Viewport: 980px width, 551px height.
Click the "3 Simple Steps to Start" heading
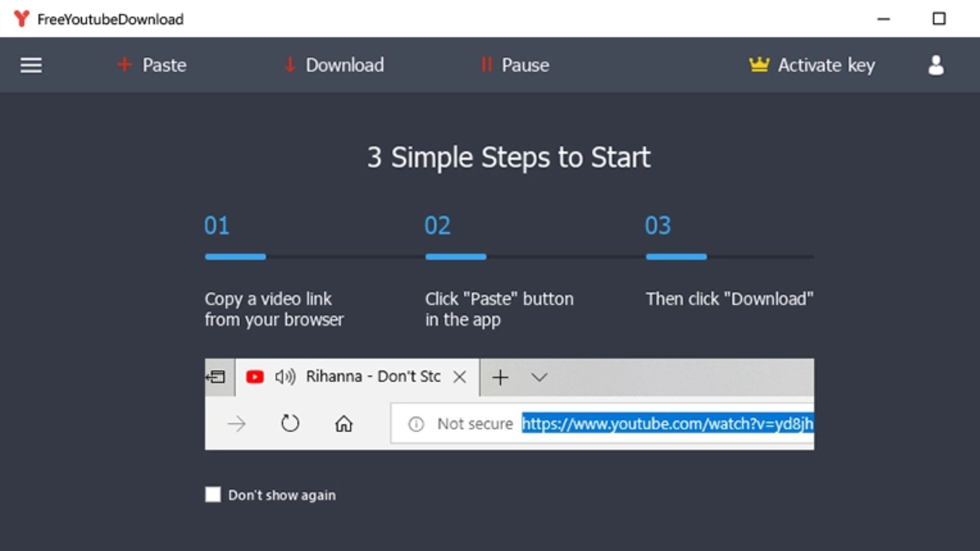pyautogui.click(x=509, y=157)
